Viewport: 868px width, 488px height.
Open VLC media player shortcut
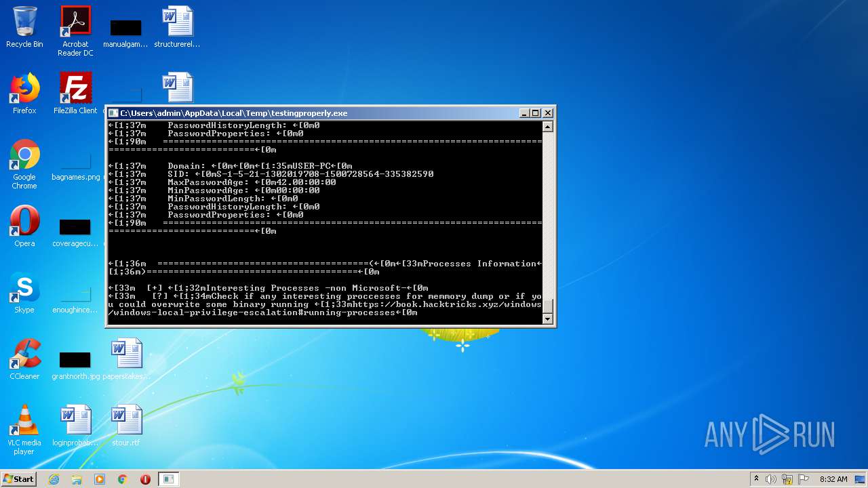(24, 430)
